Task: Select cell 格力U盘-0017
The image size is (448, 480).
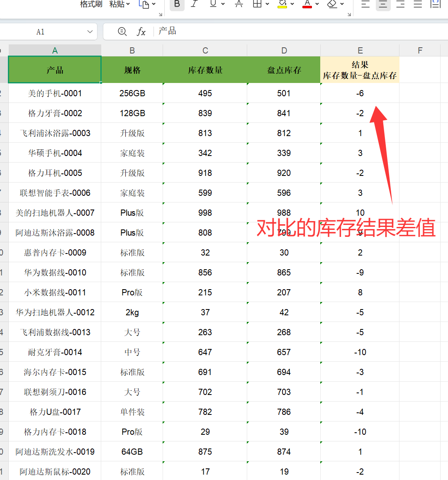Action: (55, 412)
